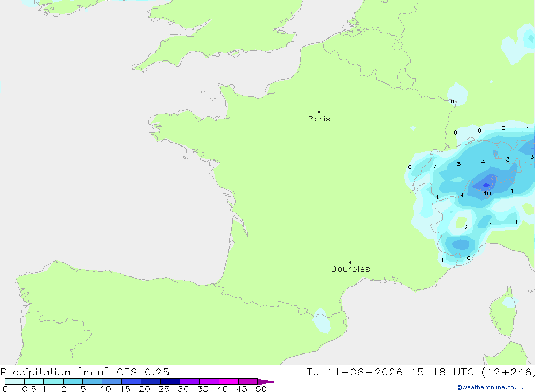Click the '10' precipitation value on map
The image size is (535, 392).
click(x=487, y=193)
